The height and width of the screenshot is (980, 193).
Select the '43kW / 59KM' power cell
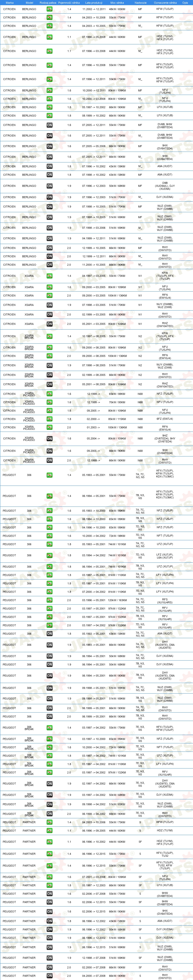point(117,166)
